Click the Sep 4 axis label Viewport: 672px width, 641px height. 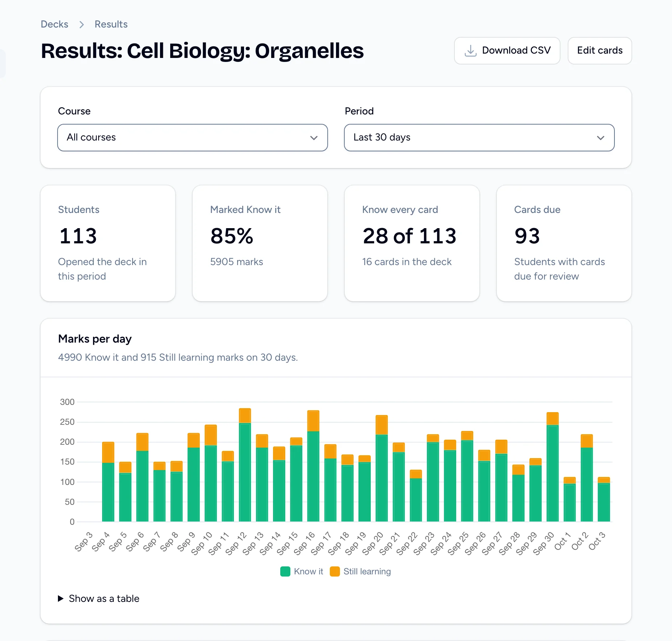pyautogui.click(x=101, y=541)
